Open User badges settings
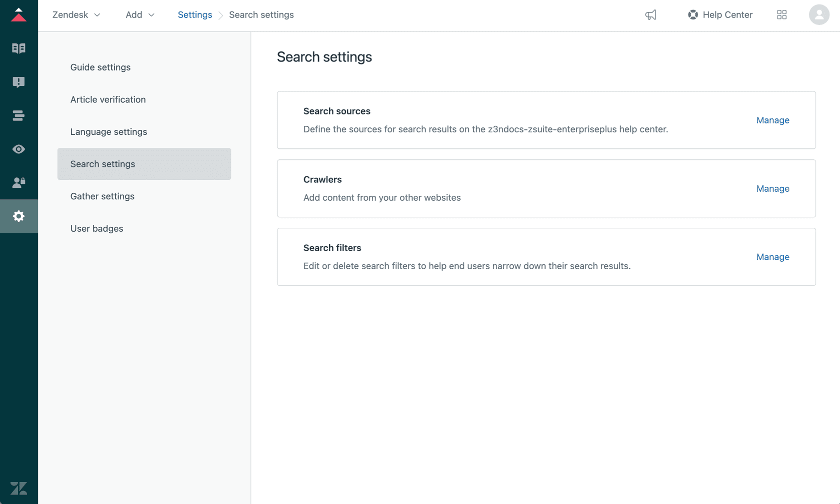 click(96, 228)
